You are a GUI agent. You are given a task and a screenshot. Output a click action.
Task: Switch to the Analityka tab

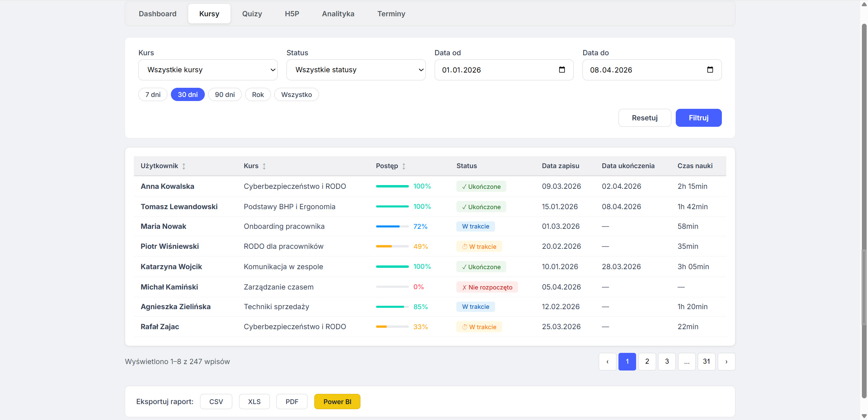pyautogui.click(x=338, y=14)
